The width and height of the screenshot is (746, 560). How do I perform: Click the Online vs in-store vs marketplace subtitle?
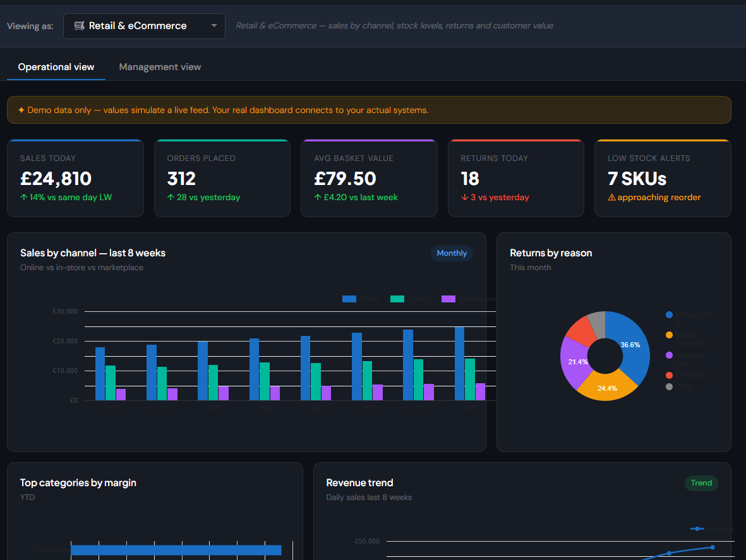pyautogui.click(x=82, y=268)
